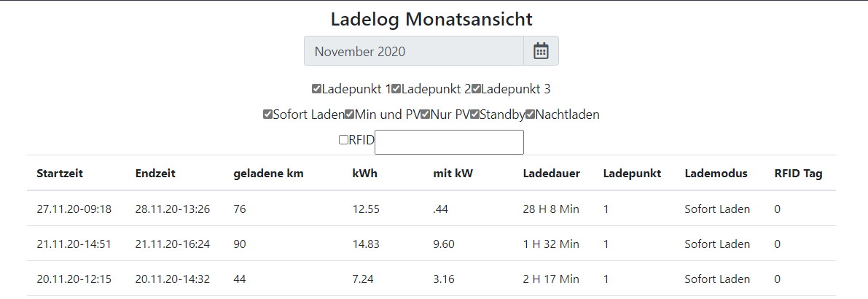The image size is (868, 299).
Task: Click the kWh column header
Action: click(x=364, y=174)
